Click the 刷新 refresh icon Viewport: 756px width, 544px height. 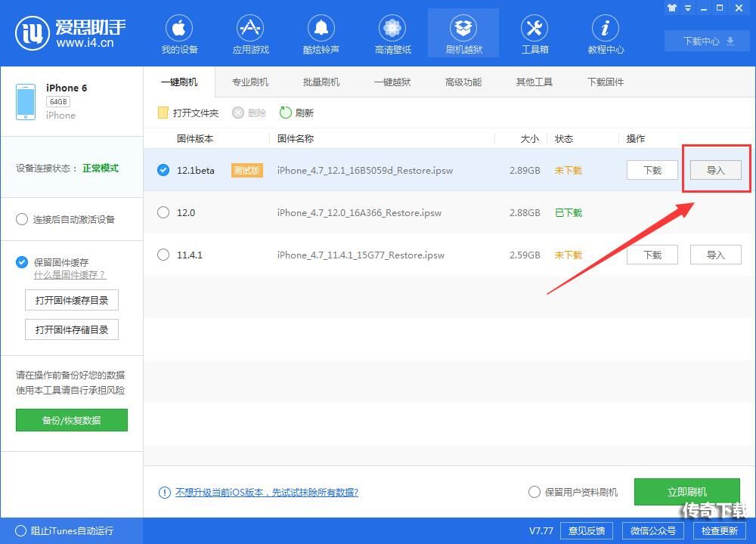pyautogui.click(x=286, y=113)
